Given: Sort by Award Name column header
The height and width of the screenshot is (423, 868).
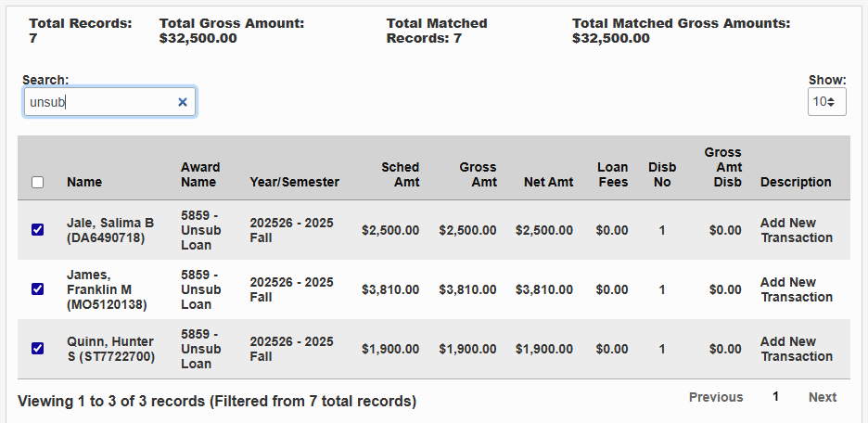Looking at the screenshot, I should click(200, 174).
